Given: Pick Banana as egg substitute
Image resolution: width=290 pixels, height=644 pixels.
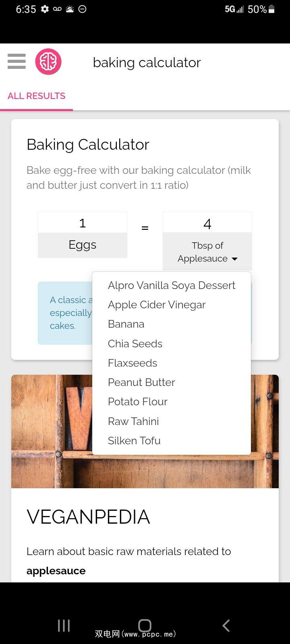Looking at the screenshot, I should (126, 324).
